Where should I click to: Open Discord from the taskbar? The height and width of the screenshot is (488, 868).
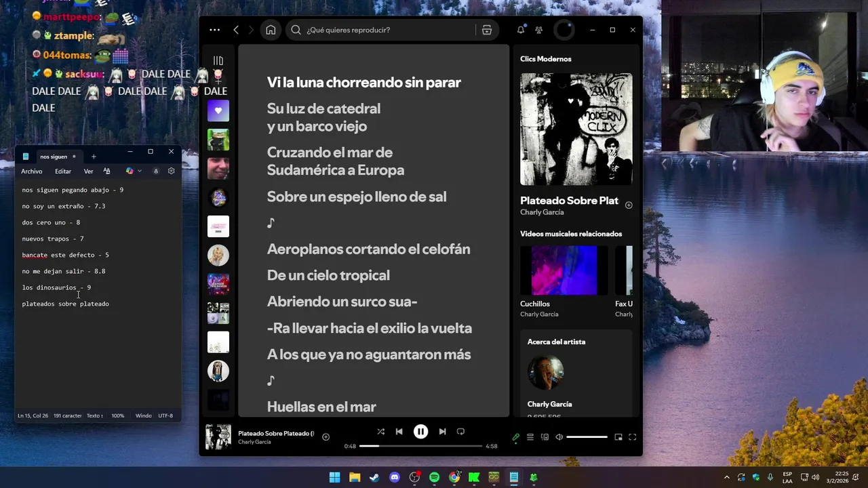tap(395, 477)
